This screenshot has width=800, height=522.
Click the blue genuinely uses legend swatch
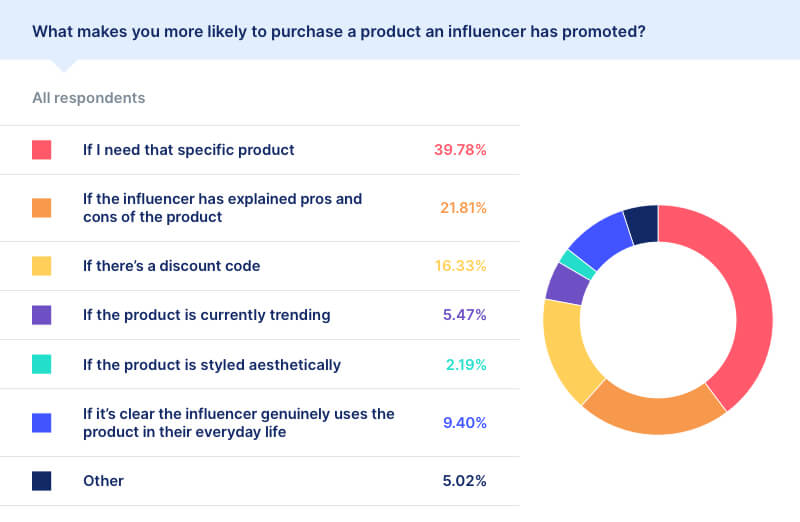41,422
